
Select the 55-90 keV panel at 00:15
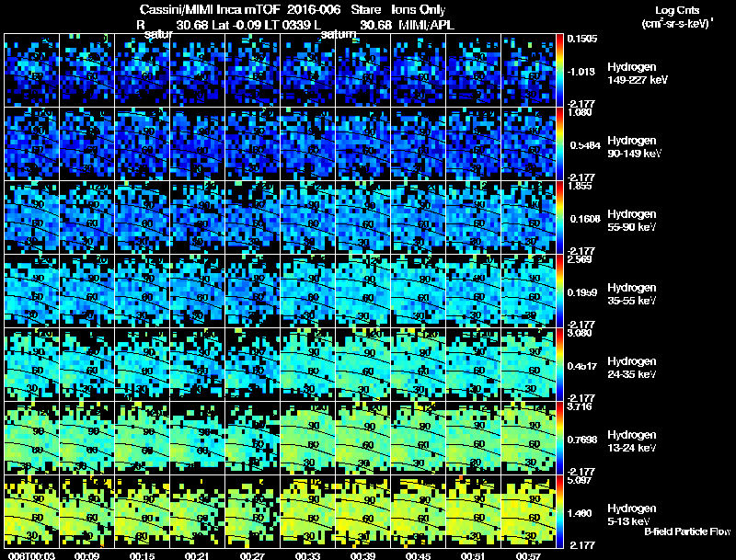click(143, 218)
